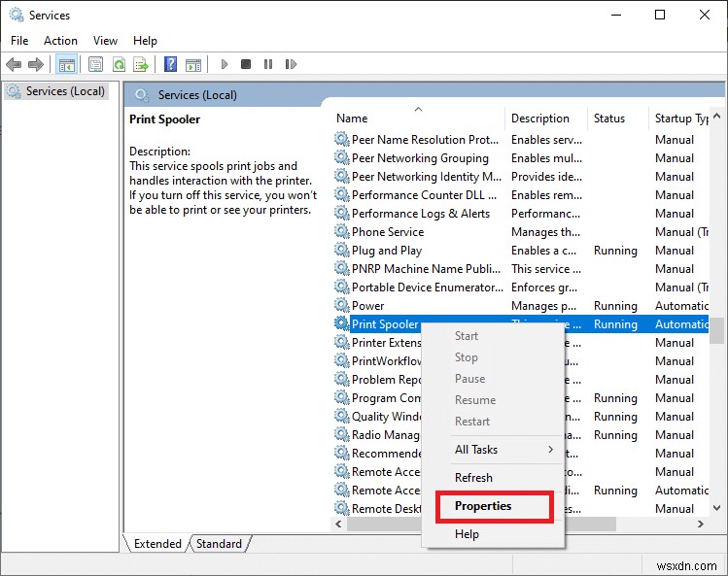Open the Action menu
This screenshot has height=576, width=728.
click(x=60, y=41)
